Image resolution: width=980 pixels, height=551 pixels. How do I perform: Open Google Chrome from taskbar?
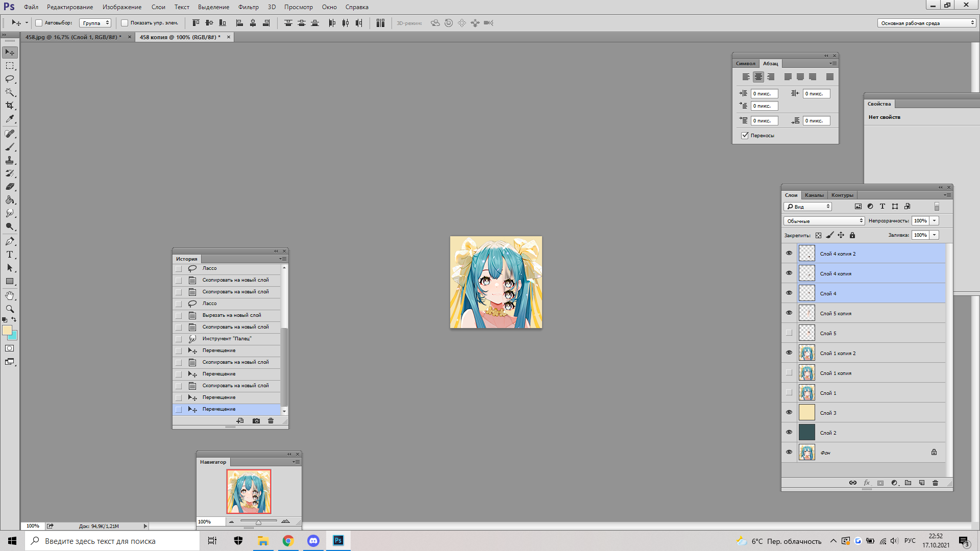(x=288, y=541)
